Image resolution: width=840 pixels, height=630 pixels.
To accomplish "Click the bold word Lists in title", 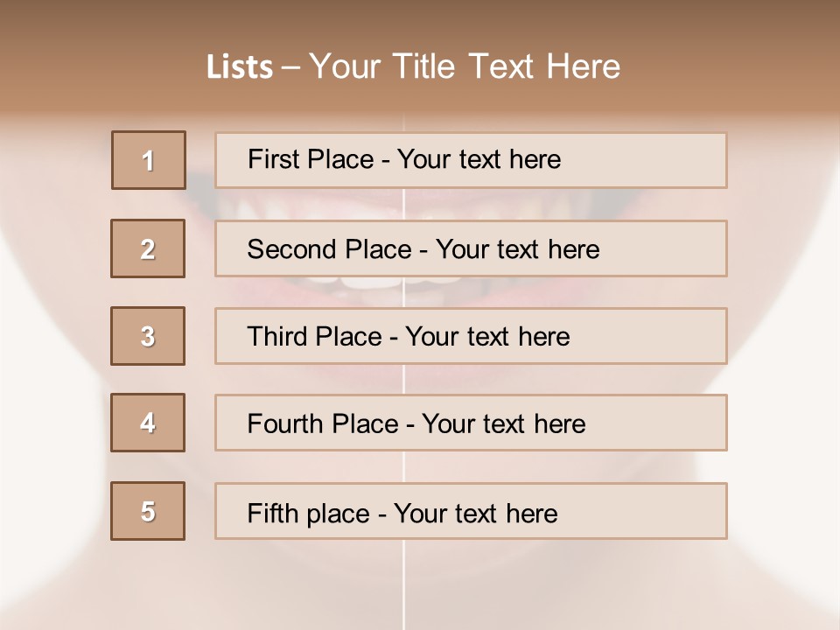I will pyautogui.click(x=240, y=66).
